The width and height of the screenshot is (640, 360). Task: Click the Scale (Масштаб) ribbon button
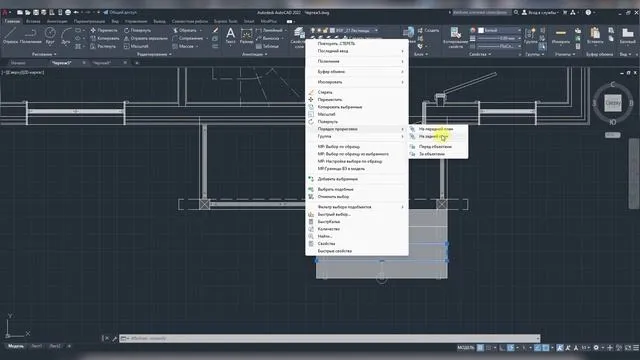tap(136, 46)
